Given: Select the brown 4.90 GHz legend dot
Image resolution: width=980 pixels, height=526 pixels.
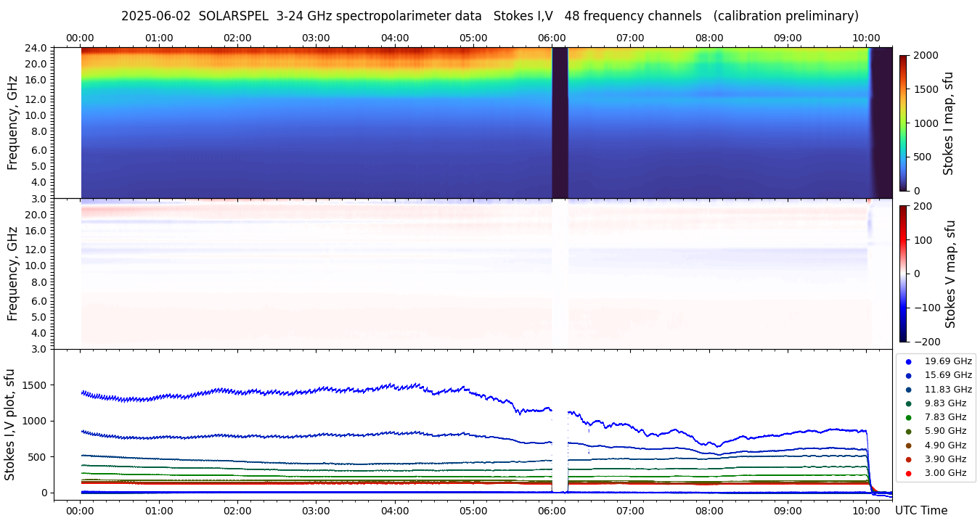Looking at the screenshot, I should [908, 445].
